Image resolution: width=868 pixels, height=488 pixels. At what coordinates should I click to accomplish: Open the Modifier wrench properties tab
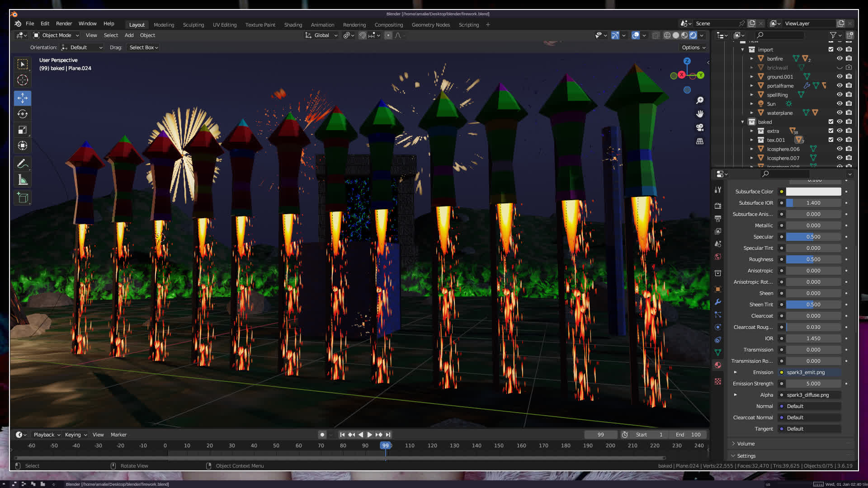(x=718, y=302)
